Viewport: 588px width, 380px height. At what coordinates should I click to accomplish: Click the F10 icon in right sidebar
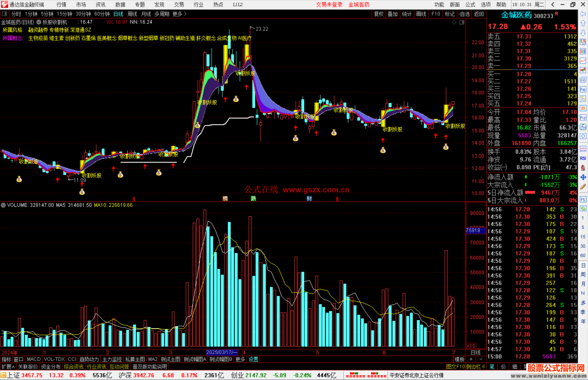coord(583,89)
